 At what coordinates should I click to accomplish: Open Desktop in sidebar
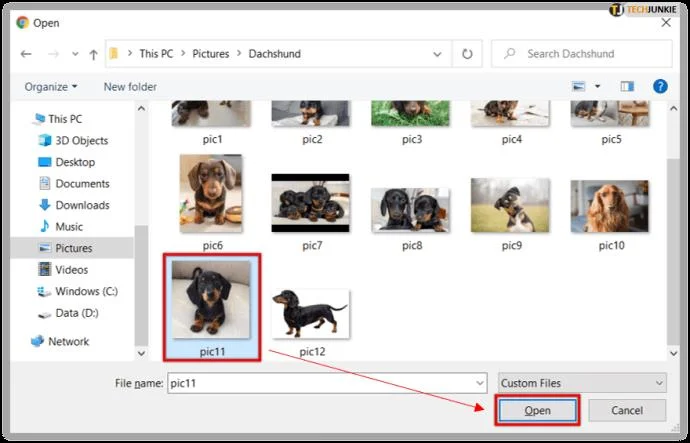click(x=67, y=162)
